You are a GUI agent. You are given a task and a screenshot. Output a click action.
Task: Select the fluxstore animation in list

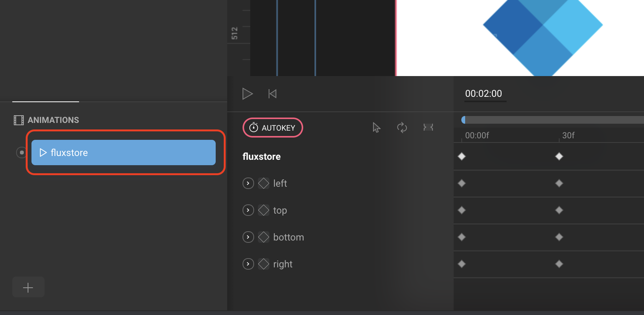pyautogui.click(x=124, y=153)
